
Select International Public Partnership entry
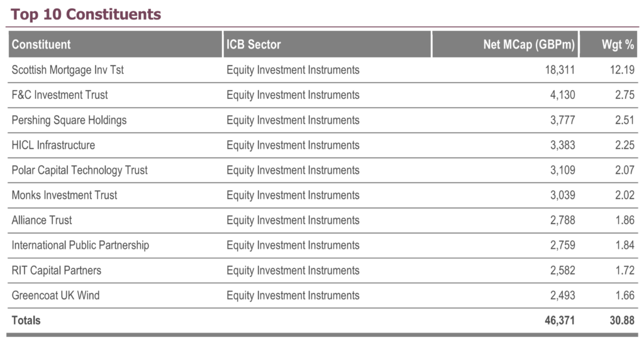click(80, 246)
